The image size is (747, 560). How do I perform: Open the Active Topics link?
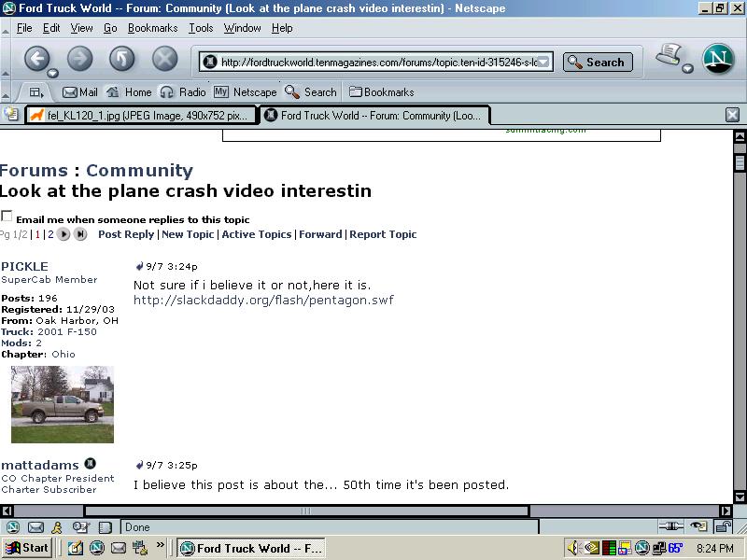(256, 234)
